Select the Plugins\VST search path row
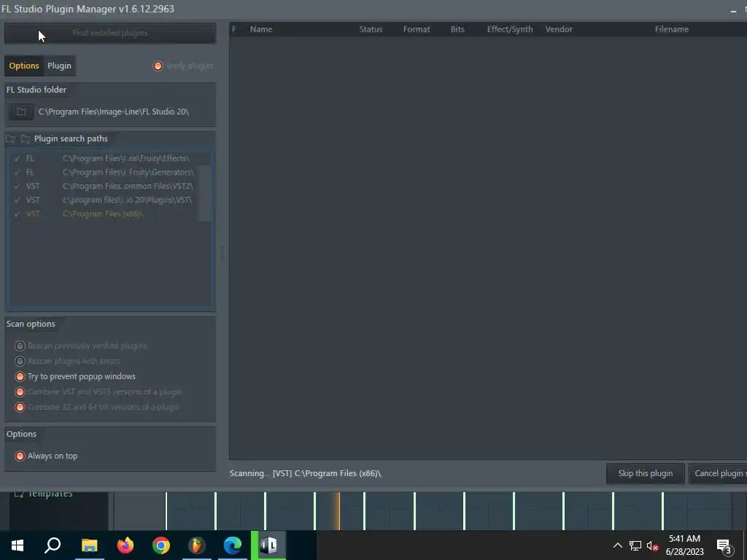747x560 pixels. (103, 200)
